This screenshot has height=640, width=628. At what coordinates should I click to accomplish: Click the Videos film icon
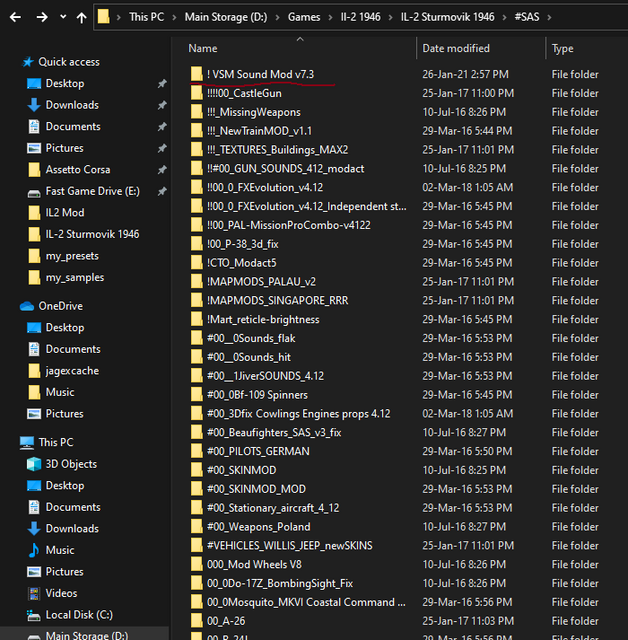[34, 593]
